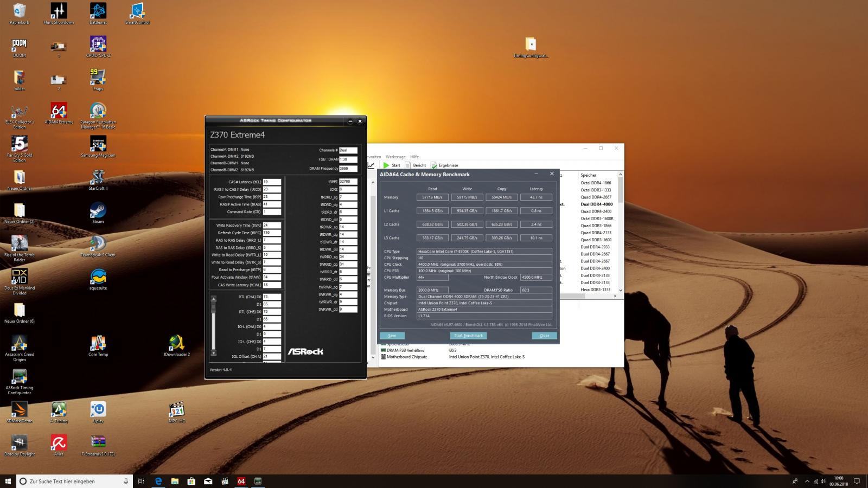Select the Samsung Magician icon
This screenshot has width=868, height=488.
98,146
